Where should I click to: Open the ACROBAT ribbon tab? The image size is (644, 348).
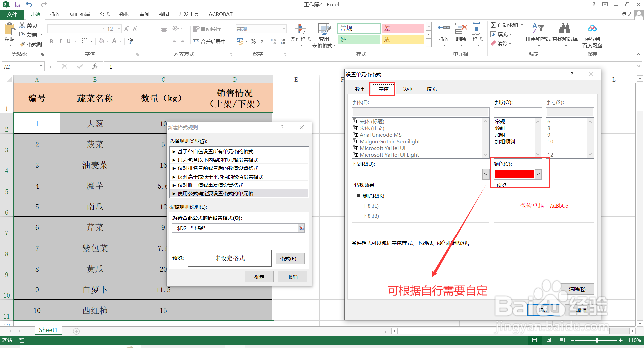[220, 14]
